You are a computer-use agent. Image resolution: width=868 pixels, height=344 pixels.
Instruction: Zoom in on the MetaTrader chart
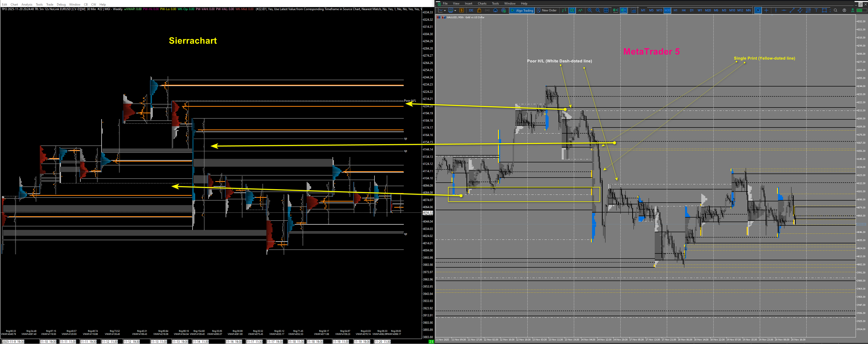click(590, 10)
